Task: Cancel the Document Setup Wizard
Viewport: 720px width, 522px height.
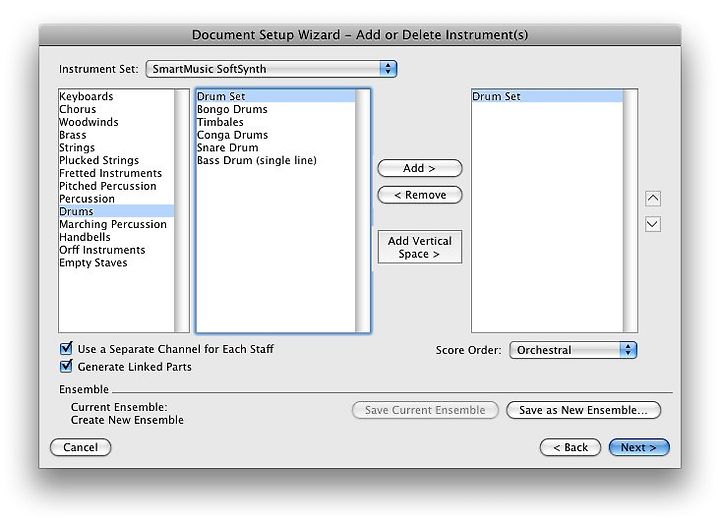Action: click(x=80, y=447)
